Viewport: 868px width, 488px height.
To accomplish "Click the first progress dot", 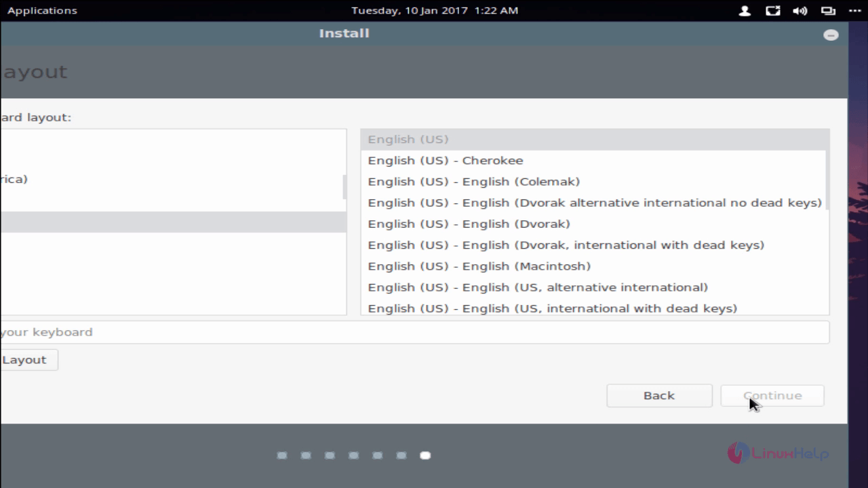I will pos(282,455).
